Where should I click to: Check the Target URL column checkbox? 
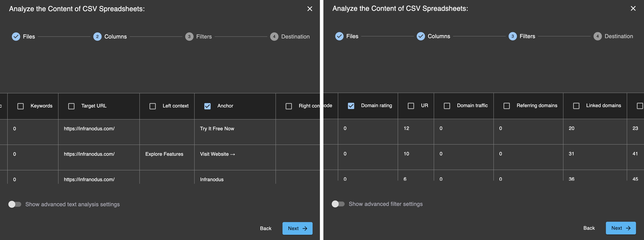[x=71, y=106]
